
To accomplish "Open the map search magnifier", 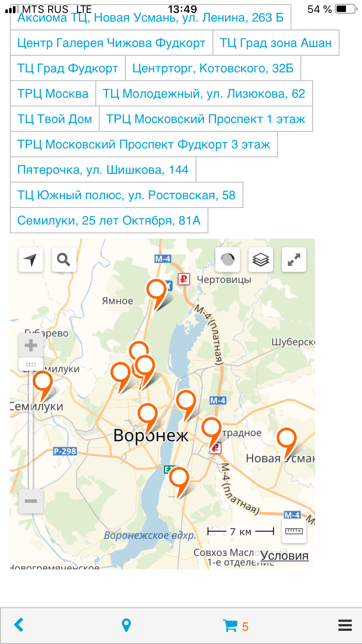I will [x=64, y=259].
